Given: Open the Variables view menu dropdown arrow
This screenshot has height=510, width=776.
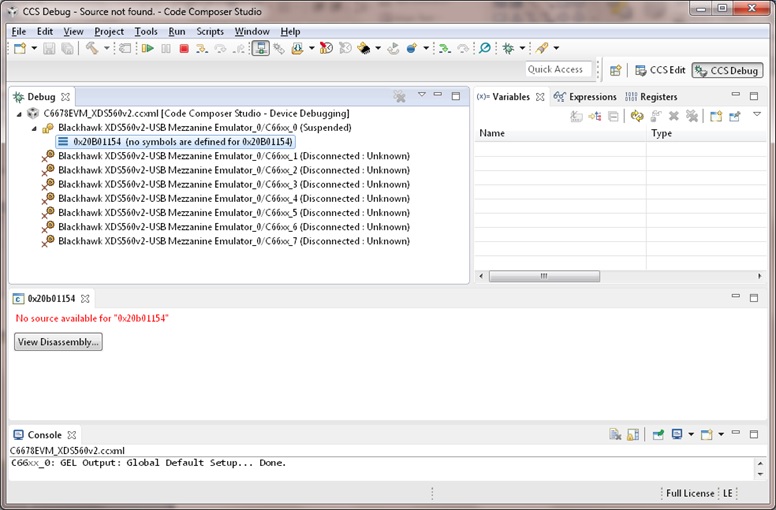Looking at the screenshot, I should pyautogui.click(x=757, y=115).
